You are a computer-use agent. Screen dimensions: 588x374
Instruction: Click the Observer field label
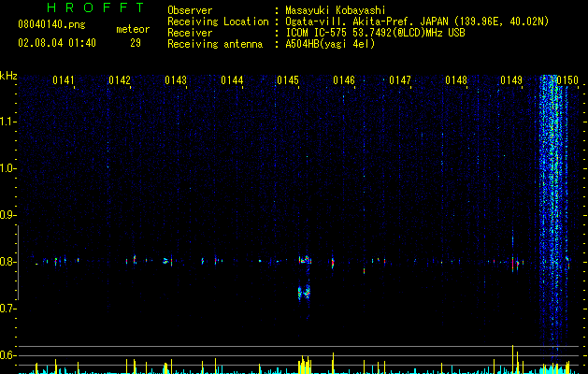pos(190,10)
